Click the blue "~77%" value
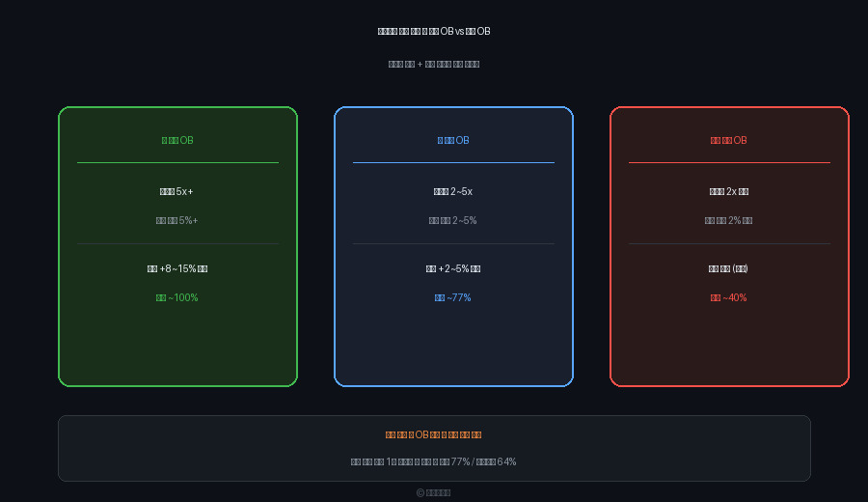 [452, 297]
